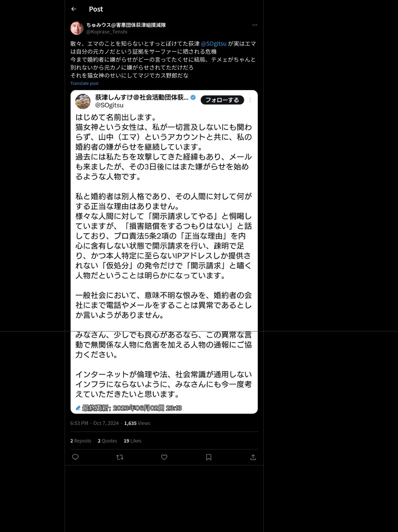The height and width of the screenshot is (532, 398).
Task: Click the フォローする button in image
Action: pyautogui.click(x=222, y=100)
